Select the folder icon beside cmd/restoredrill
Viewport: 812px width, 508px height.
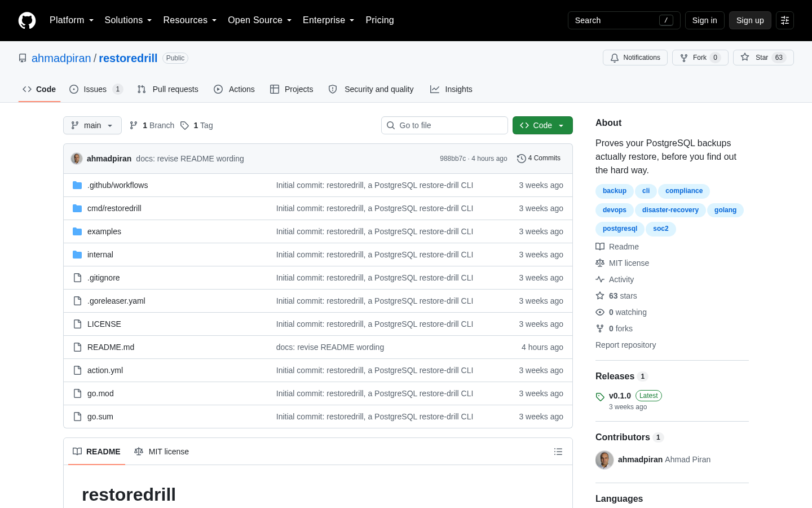pyautogui.click(x=77, y=208)
